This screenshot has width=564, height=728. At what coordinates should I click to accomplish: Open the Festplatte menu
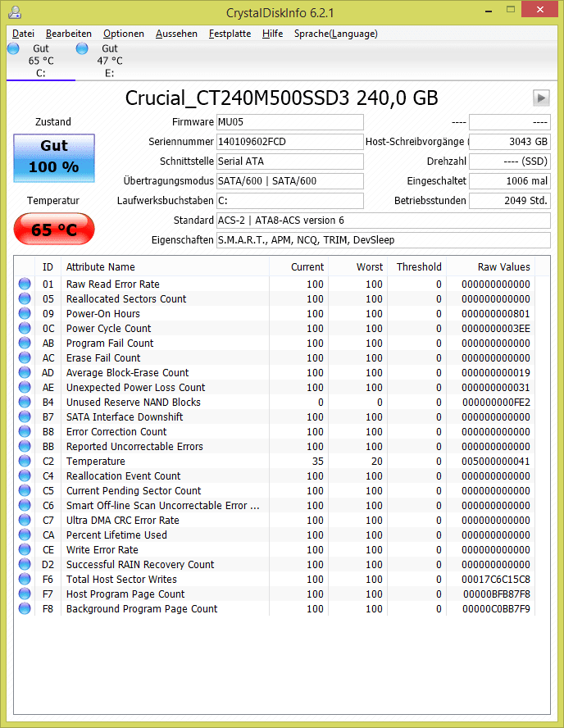pyautogui.click(x=230, y=34)
